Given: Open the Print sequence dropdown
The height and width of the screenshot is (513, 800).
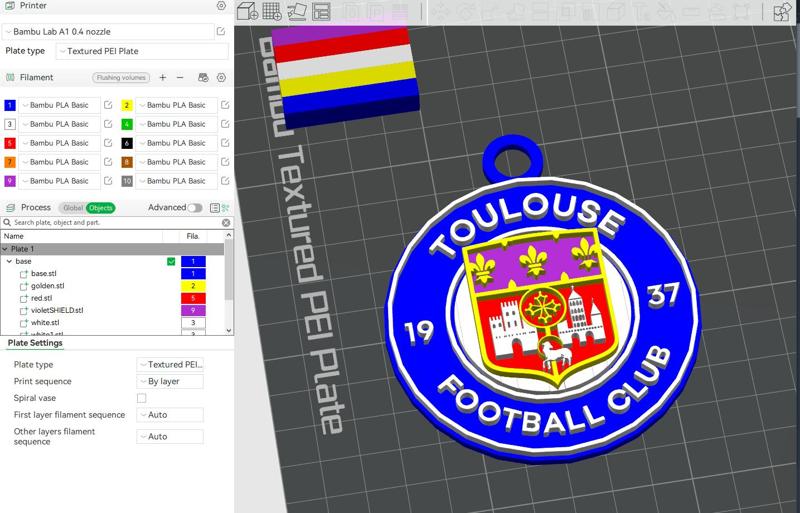Looking at the screenshot, I should click(x=170, y=381).
